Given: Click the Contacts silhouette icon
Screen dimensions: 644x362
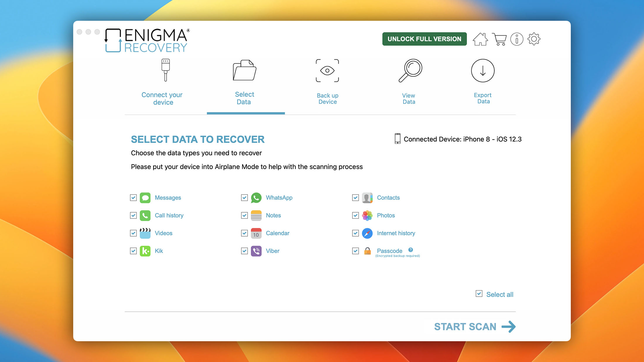Looking at the screenshot, I should pyautogui.click(x=367, y=198).
